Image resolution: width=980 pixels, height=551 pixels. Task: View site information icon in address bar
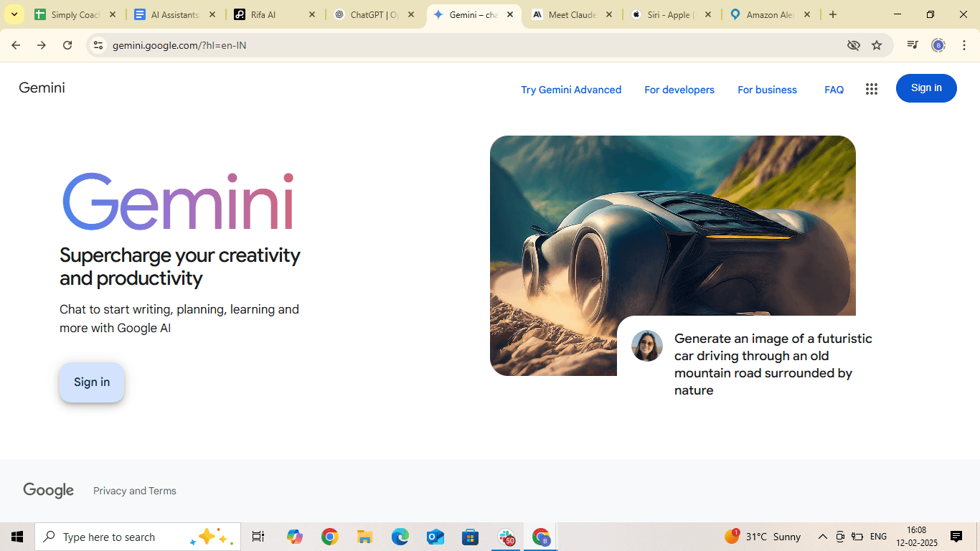coord(98,45)
